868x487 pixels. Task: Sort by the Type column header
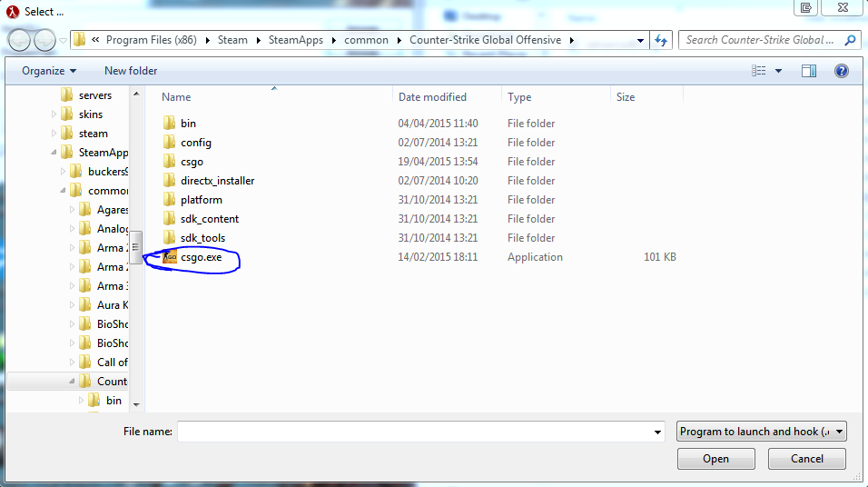(x=556, y=97)
